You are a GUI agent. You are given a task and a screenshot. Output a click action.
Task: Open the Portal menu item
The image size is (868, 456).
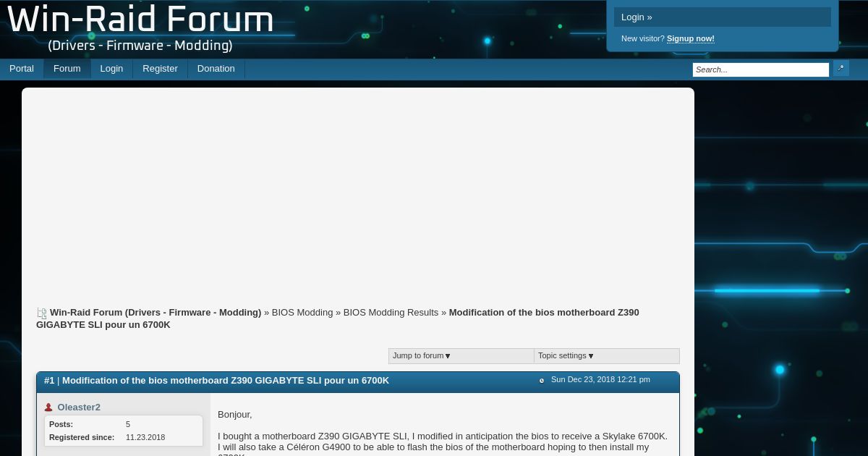(x=22, y=69)
